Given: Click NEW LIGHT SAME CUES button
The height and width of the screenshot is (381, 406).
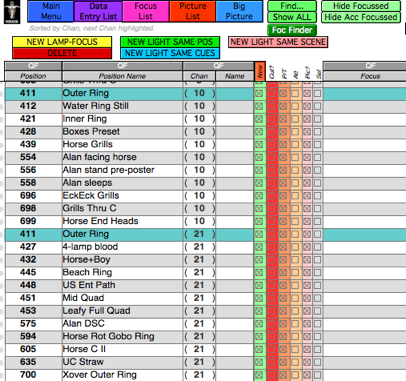Looking at the screenshot, I should click(x=170, y=53).
